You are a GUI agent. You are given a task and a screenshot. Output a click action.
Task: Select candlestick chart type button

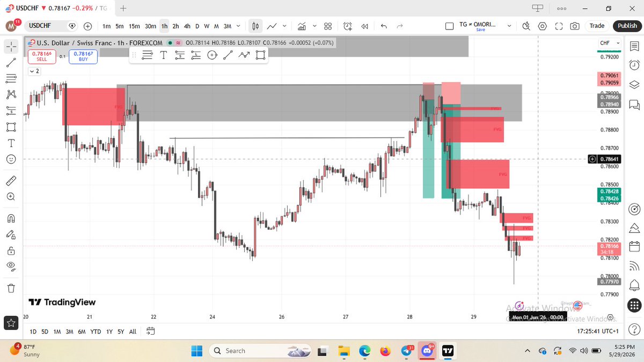point(255,26)
